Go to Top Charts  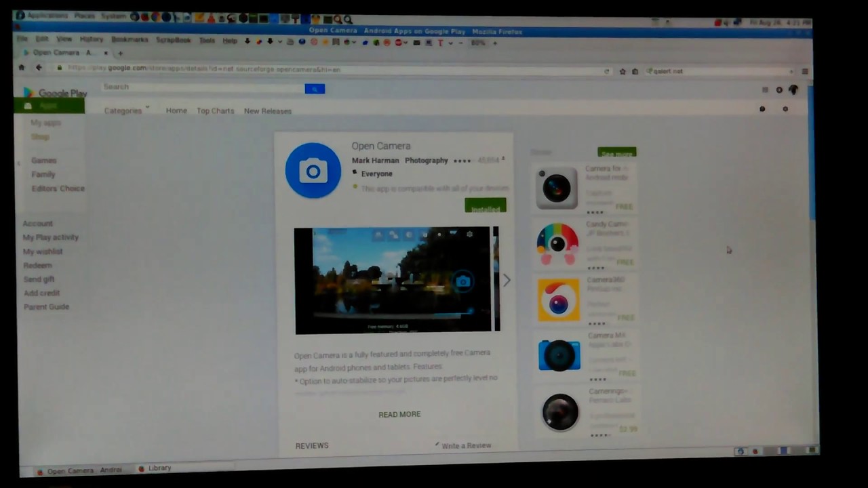coord(215,110)
